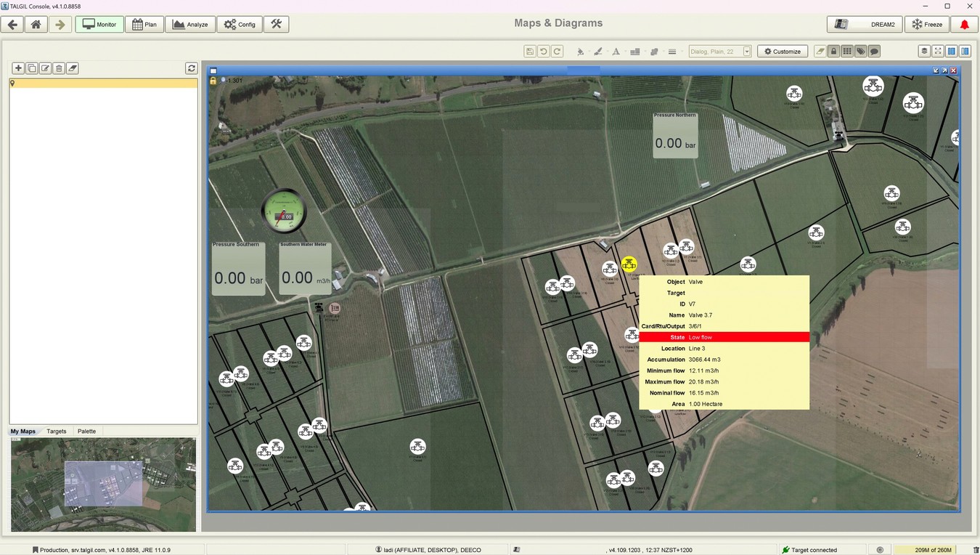Switch to the Targets tab
The width and height of the screenshot is (980, 555).
tap(57, 432)
